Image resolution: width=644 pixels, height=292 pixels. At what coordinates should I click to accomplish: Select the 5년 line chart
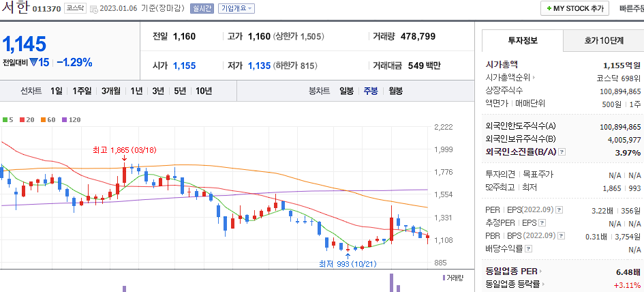coord(179,91)
